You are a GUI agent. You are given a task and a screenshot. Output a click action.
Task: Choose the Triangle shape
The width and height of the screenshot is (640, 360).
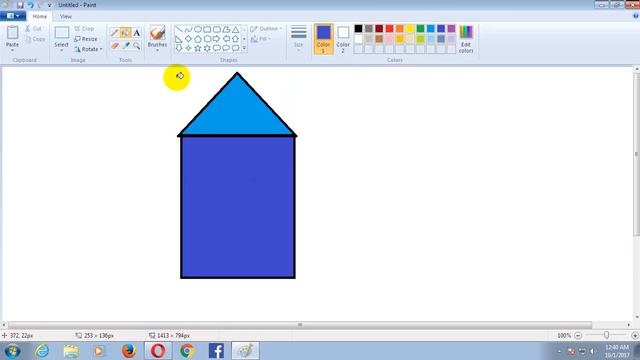tap(236, 30)
